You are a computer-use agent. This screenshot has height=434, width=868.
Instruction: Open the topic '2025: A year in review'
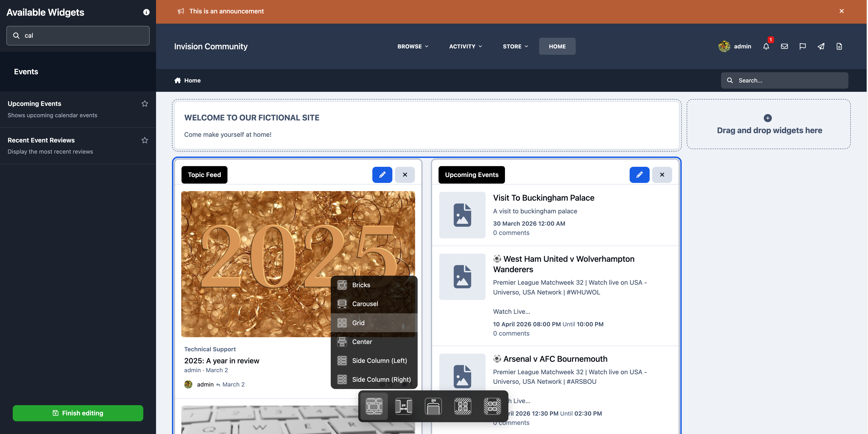click(221, 361)
